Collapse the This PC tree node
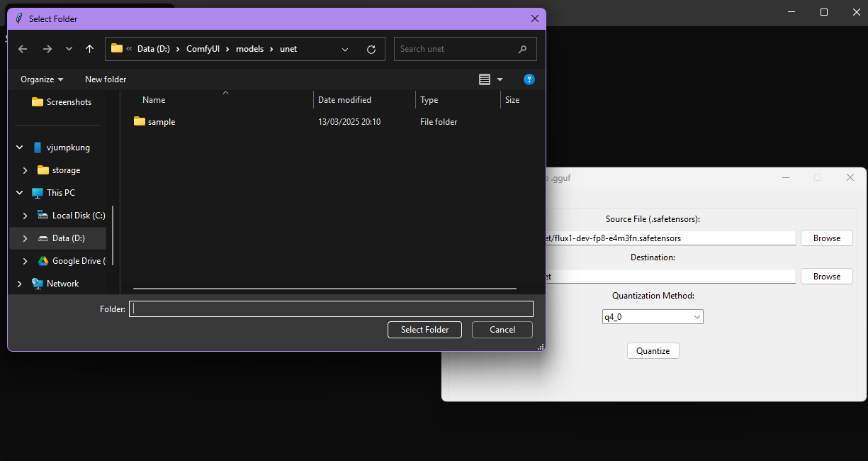The width and height of the screenshot is (868, 461). click(20, 193)
